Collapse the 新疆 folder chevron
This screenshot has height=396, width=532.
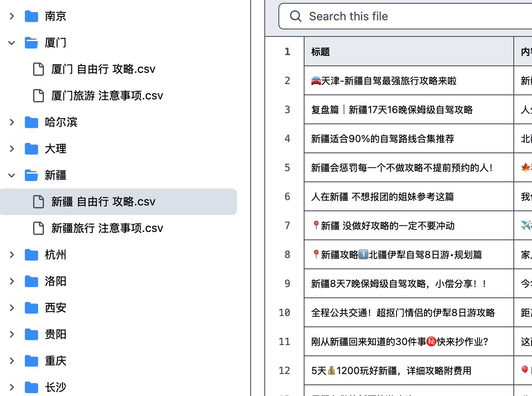[x=12, y=175]
